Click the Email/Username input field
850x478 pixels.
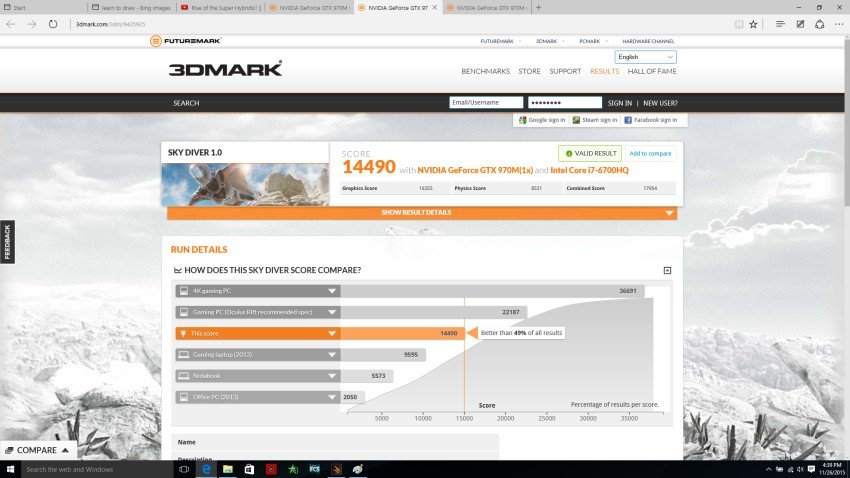(486, 102)
